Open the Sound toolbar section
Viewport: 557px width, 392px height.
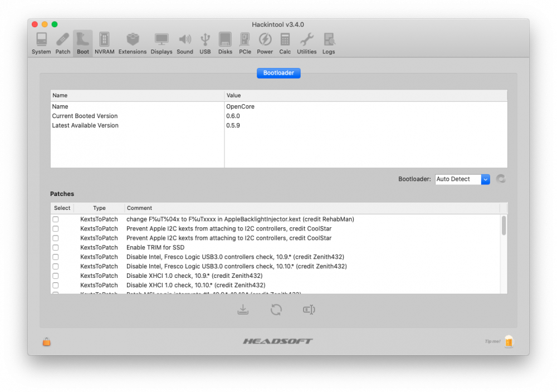click(x=185, y=43)
